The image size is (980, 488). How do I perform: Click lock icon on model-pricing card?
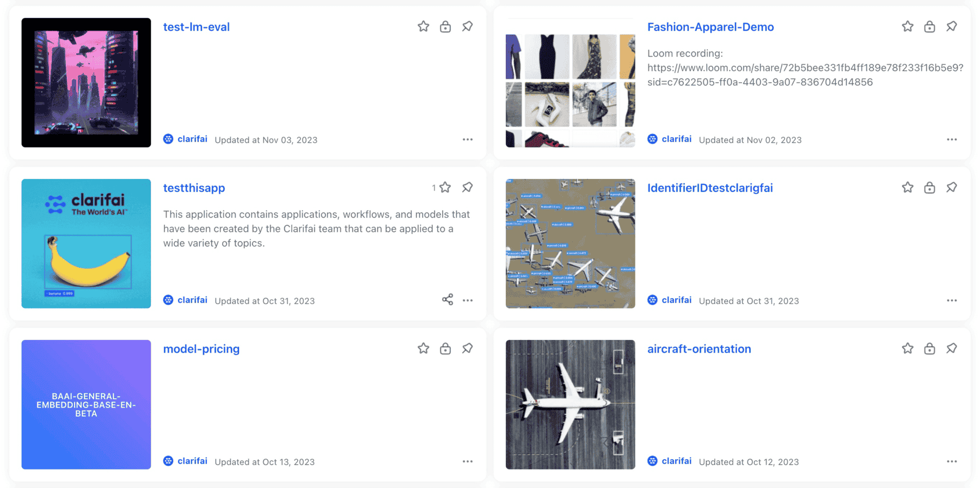[445, 348]
